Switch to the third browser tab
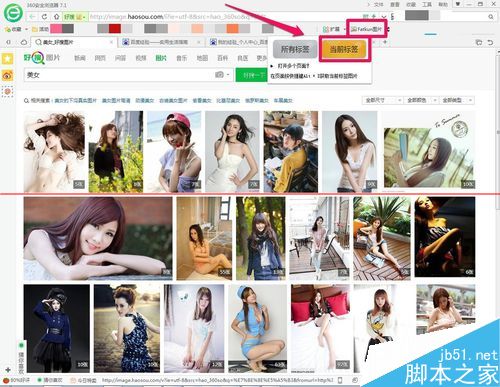The width and height of the screenshot is (500, 387). (237, 42)
